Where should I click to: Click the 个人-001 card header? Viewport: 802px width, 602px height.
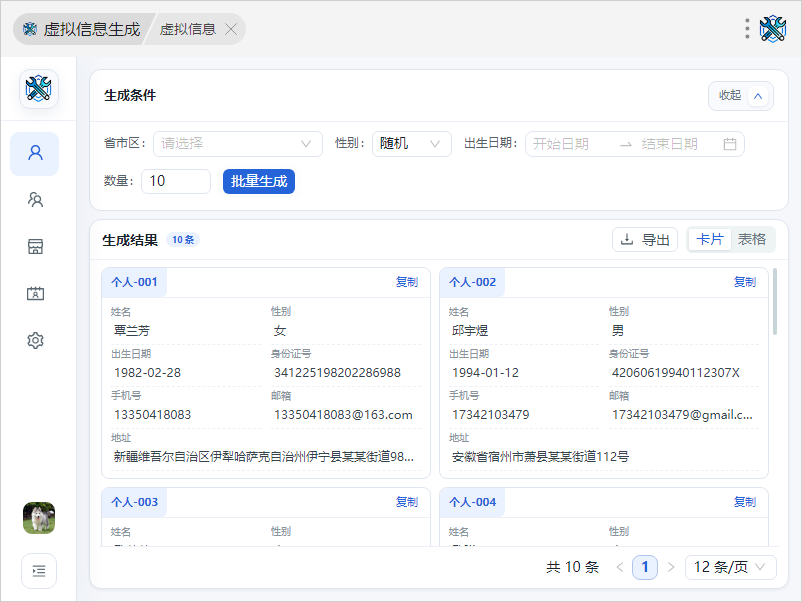tap(135, 282)
